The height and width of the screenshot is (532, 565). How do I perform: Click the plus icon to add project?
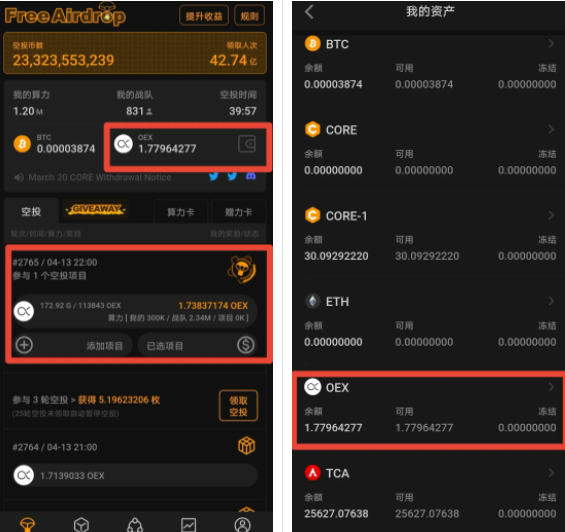[24, 345]
